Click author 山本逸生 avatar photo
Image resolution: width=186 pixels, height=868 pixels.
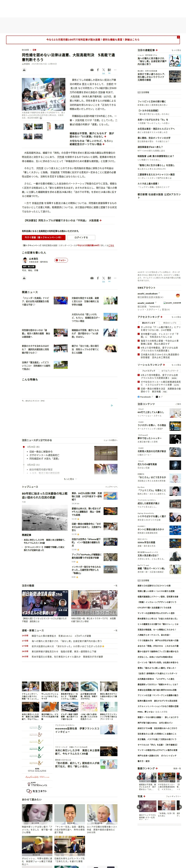[x=25, y=260]
